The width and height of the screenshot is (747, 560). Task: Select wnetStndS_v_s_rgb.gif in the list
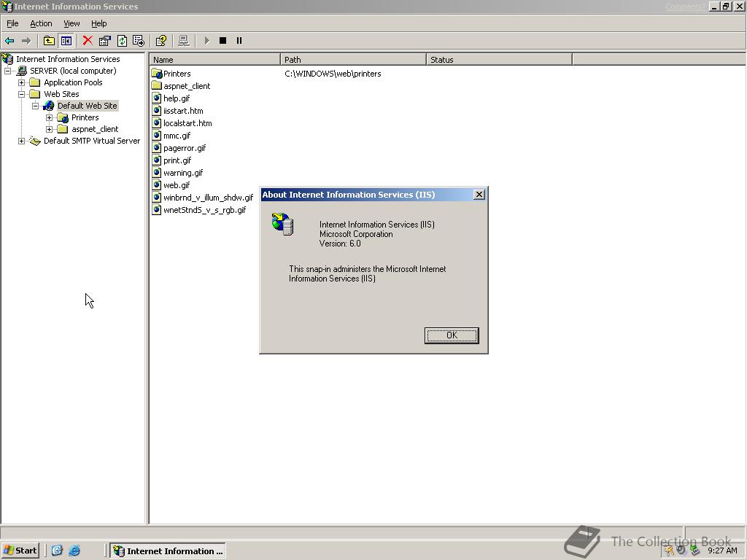pos(204,210)
